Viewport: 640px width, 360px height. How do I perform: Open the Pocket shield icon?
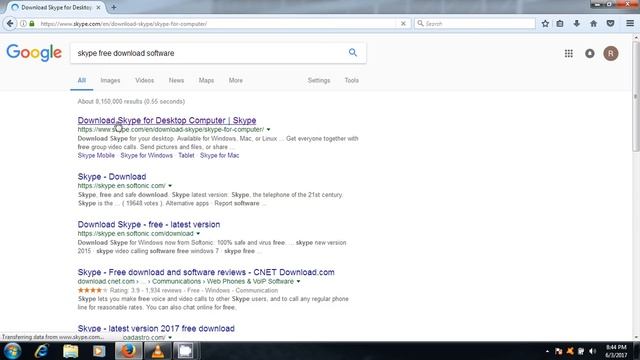click(x=610, y=24)
